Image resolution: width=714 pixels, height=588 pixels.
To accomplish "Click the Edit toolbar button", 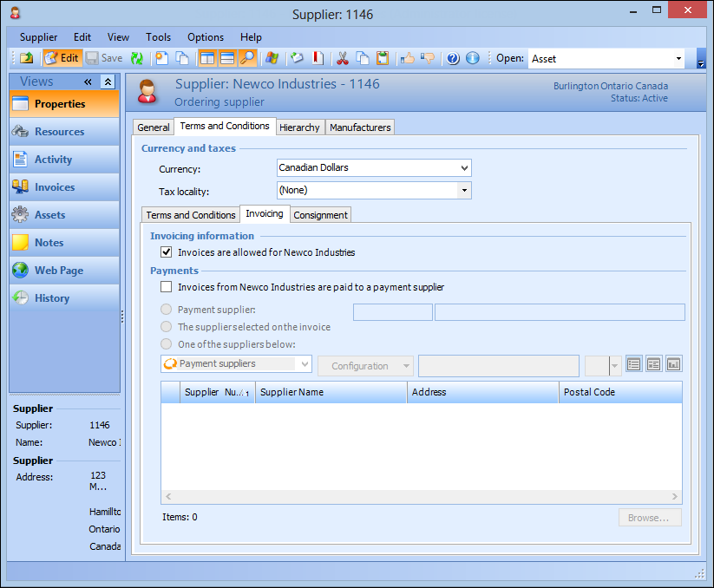I will 62,58.
